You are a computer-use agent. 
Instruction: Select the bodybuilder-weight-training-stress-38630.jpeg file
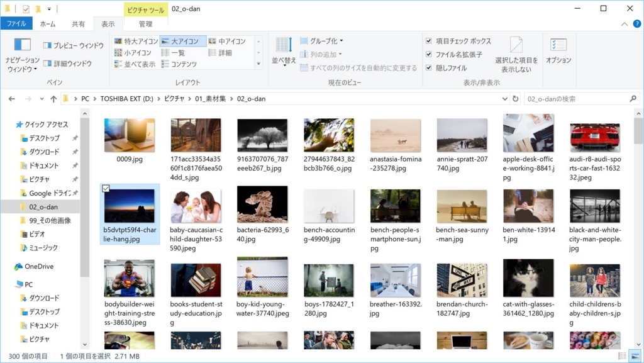coord(130,293)
